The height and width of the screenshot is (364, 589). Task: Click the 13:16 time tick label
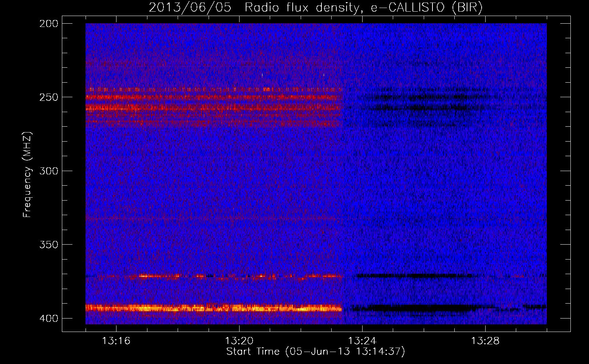[x=116, y=341]
